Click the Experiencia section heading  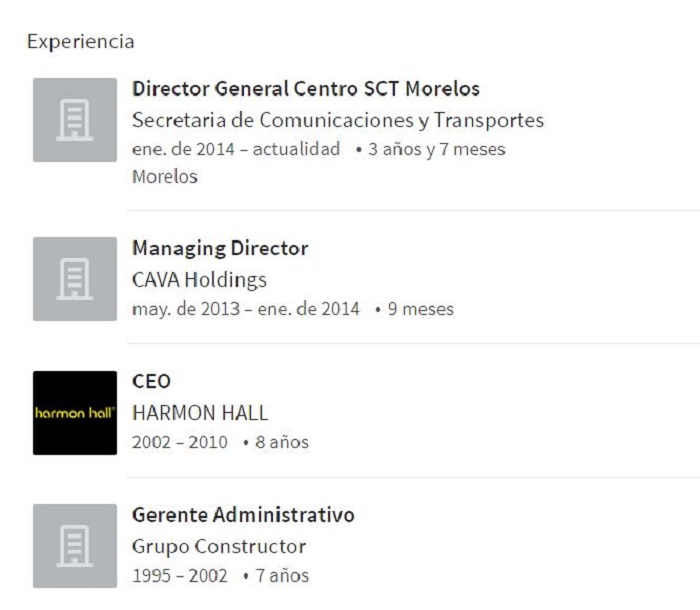click(x=80, y=42)
